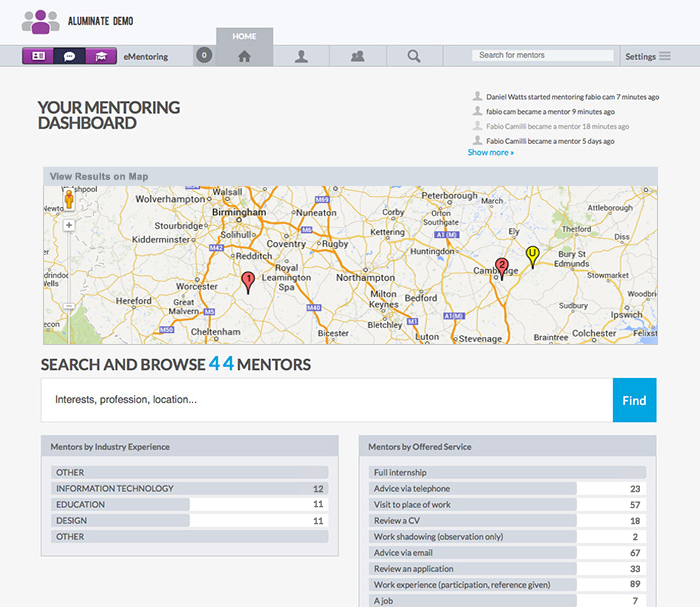Click the notification counter badge showing 0

[x=204, y=56]
